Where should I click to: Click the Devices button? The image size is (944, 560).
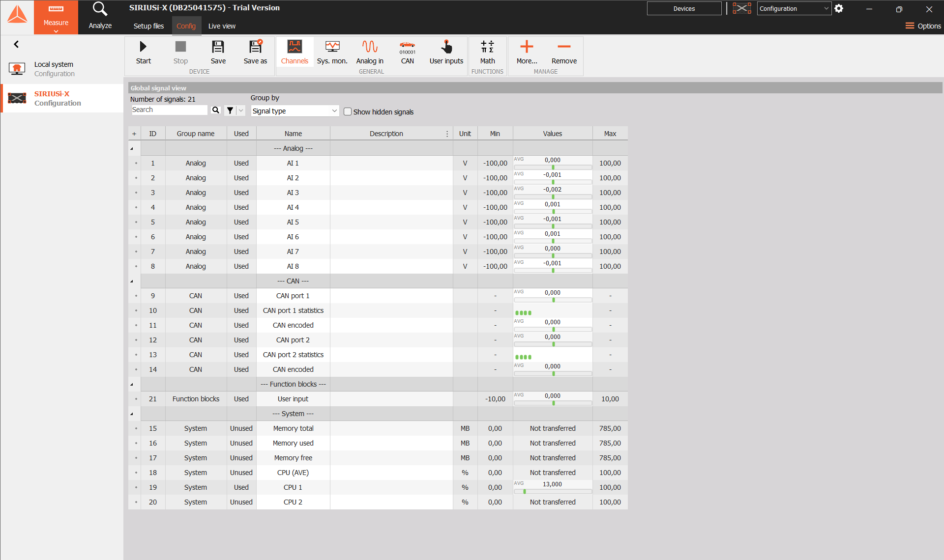click(684, 8)
